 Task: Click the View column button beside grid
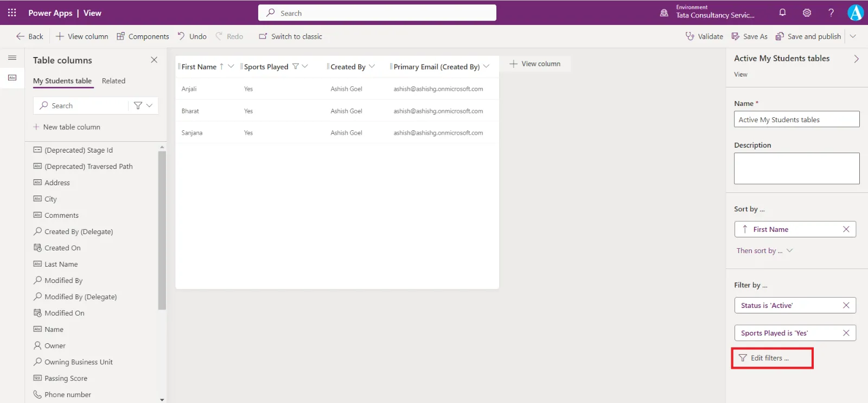click(535, 64)
